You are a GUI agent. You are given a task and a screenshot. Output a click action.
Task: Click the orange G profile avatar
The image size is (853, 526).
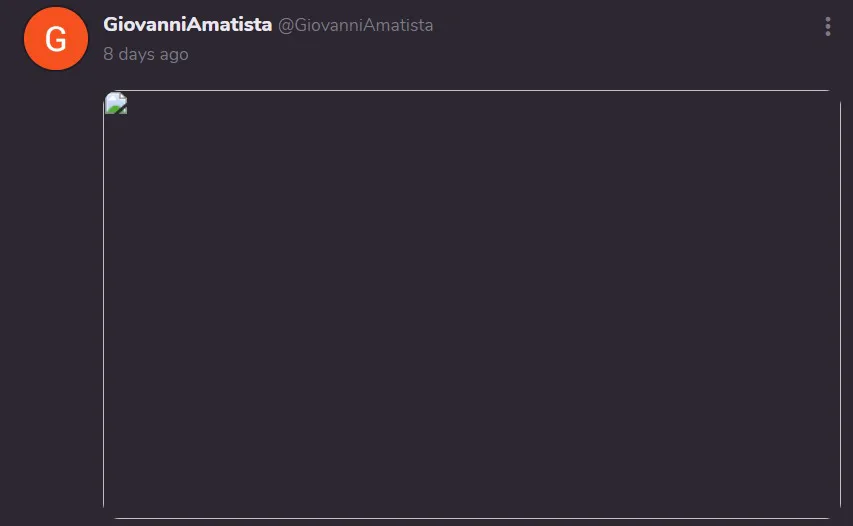tap(55, 39)
